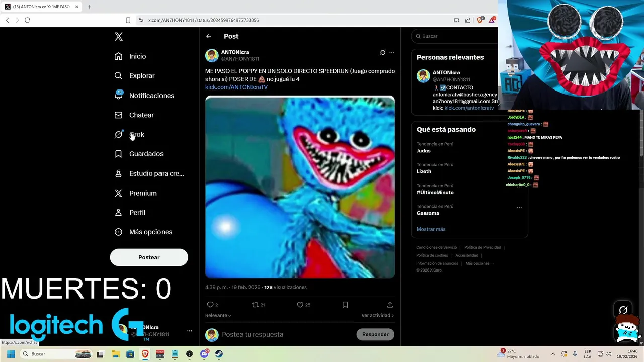Open Guardados bookmarks
644x362 pixels.
click(x=139, y=154)
